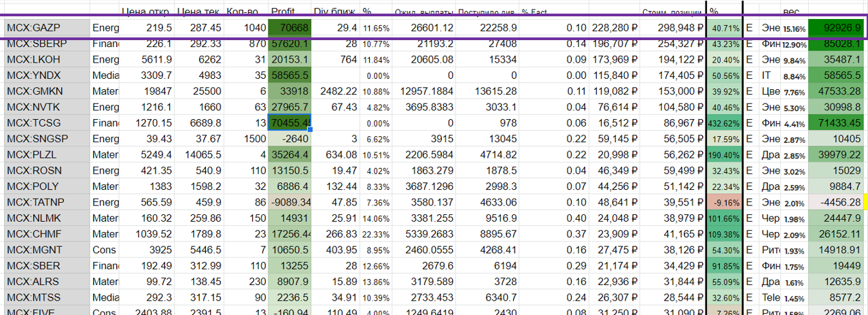Click the MCX:TCSG ticker cell
Screen dimensions: 868x315
point(47,122)
